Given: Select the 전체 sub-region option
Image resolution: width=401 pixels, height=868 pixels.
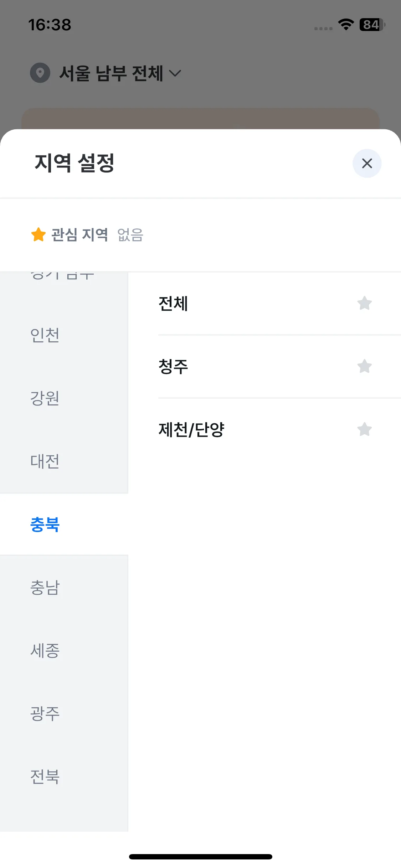Looking at the screenshot, I should 279,304.
